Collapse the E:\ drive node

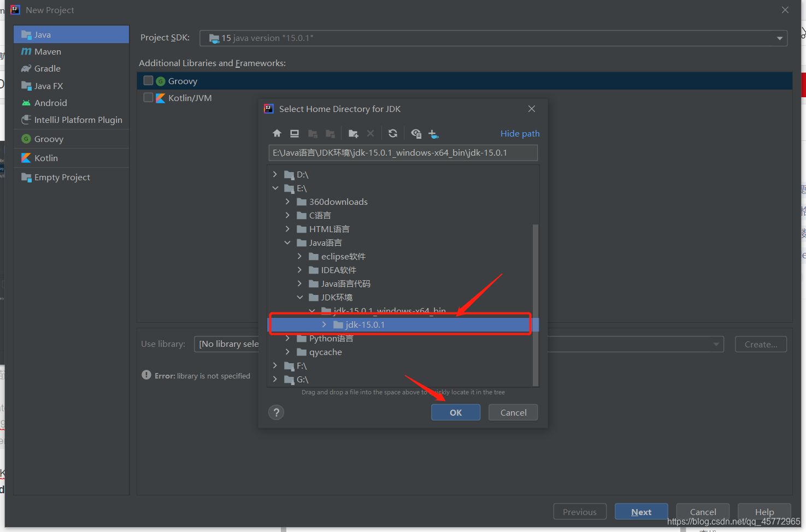point(275,188)
